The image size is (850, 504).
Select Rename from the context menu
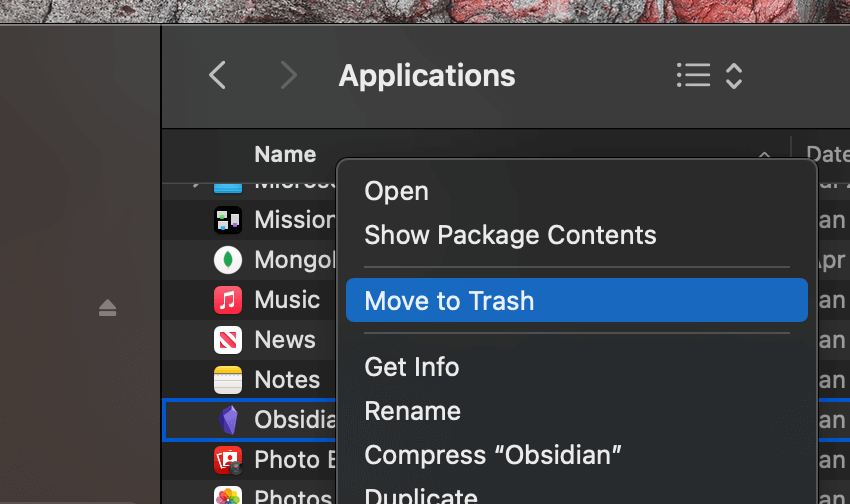coord(412,411)
